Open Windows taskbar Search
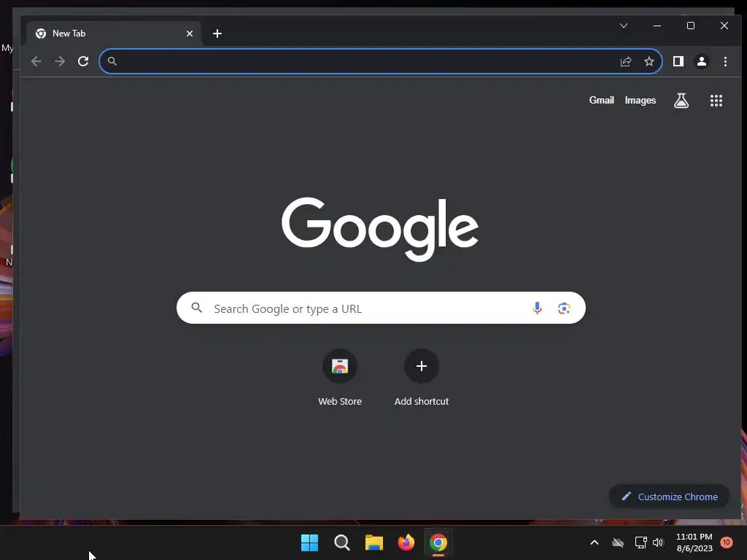This screenshot has width=747, height=560. coord(341,542)
